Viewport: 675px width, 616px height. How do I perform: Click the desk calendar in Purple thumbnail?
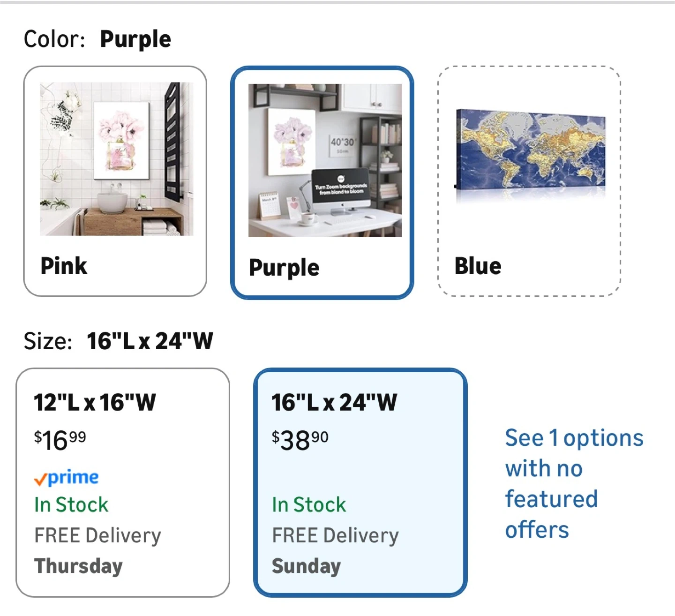269,205
